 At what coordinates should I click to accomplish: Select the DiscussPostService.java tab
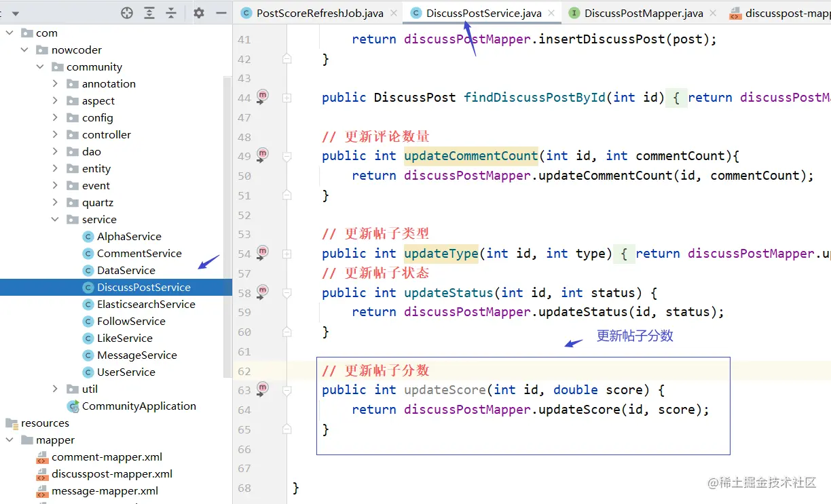[x=484, y=13]
